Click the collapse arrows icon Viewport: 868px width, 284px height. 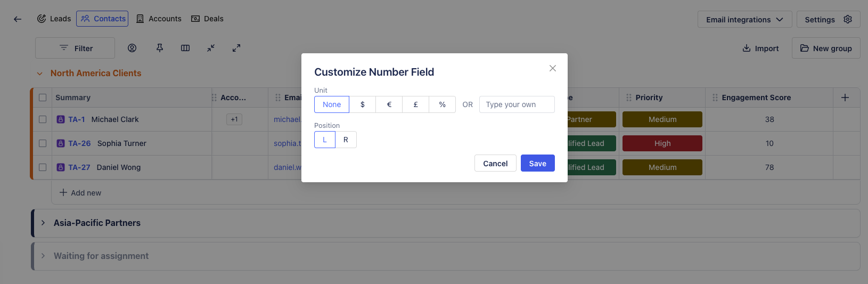[211, 48]
